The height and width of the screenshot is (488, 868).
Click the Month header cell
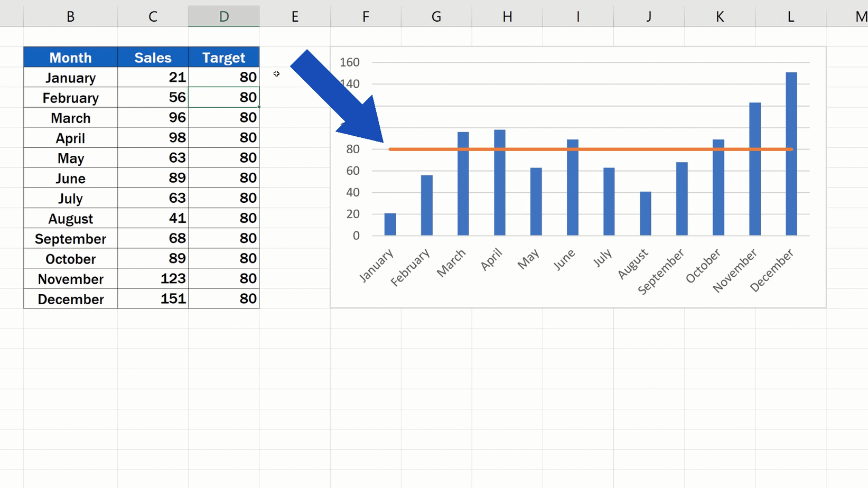pos(70,57)
